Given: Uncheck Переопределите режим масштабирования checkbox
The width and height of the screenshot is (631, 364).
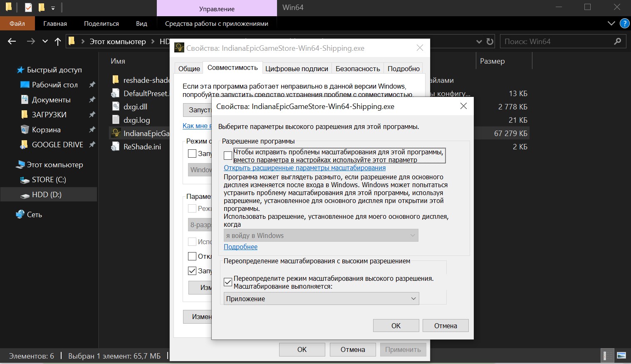Looking at the screenshot, I should [228, 282].
